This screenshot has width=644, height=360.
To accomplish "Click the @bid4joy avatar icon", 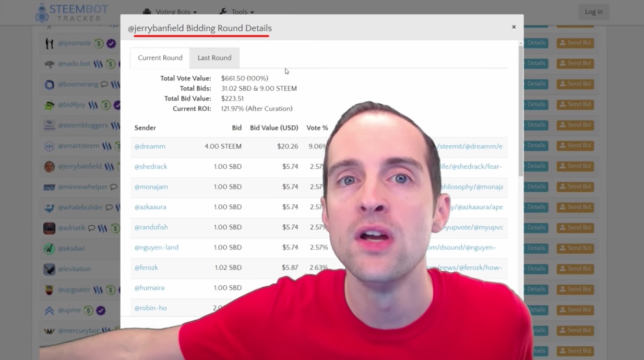I will pyautogui.click(x=49, y=105).
